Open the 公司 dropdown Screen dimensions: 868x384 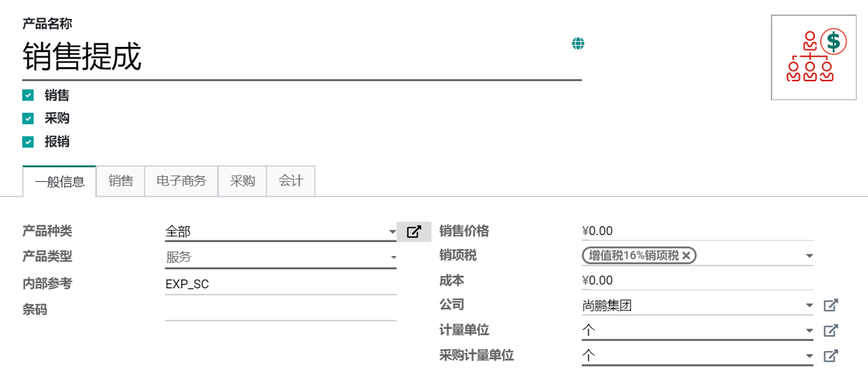[809, 306]
